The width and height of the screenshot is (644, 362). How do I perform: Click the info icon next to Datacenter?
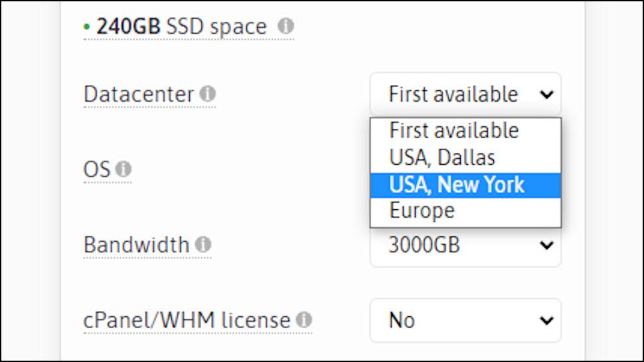point(208,94)
